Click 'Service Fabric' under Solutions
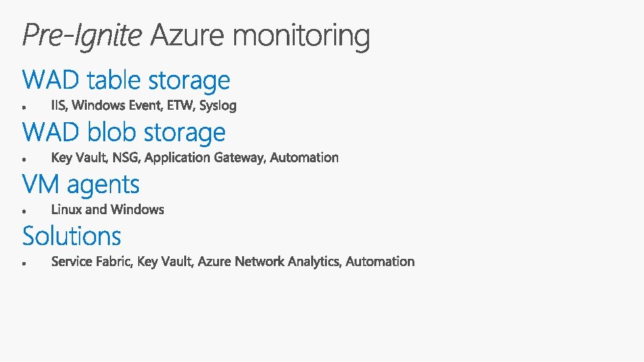The image size is (644, 362). [x=92, y=261]
